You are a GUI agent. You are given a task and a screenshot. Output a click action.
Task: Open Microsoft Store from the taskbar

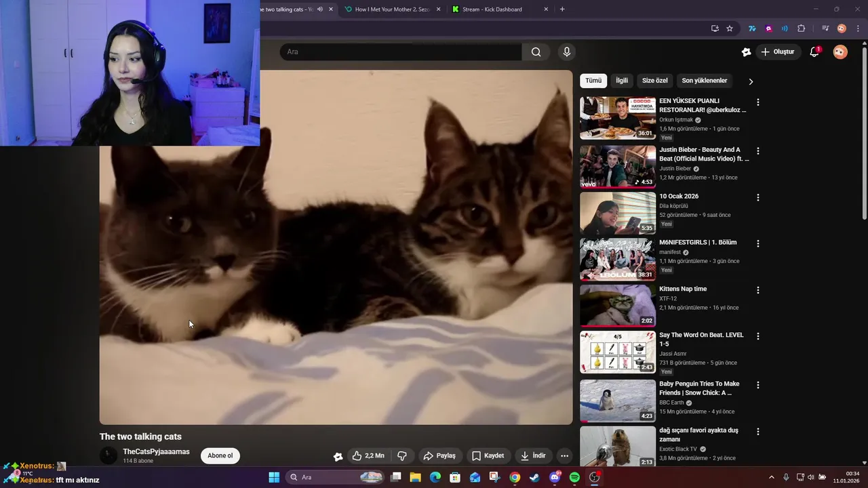point(455,477)
